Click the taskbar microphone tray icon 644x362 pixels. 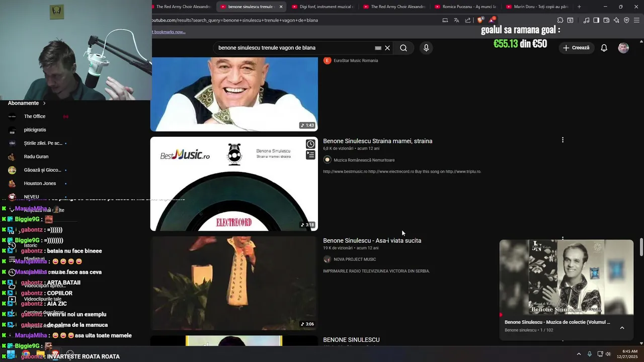pos(590,354)
